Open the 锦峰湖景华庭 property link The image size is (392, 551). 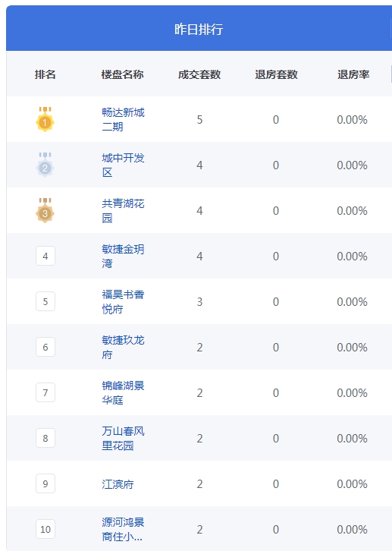coord(123,392)
